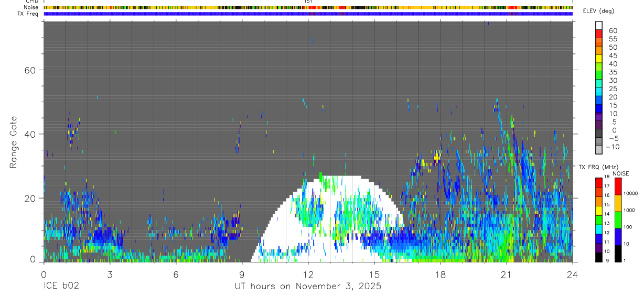
Task: Click the green 100 level of NOISE colorbar
Action: (x=618, y=219)
